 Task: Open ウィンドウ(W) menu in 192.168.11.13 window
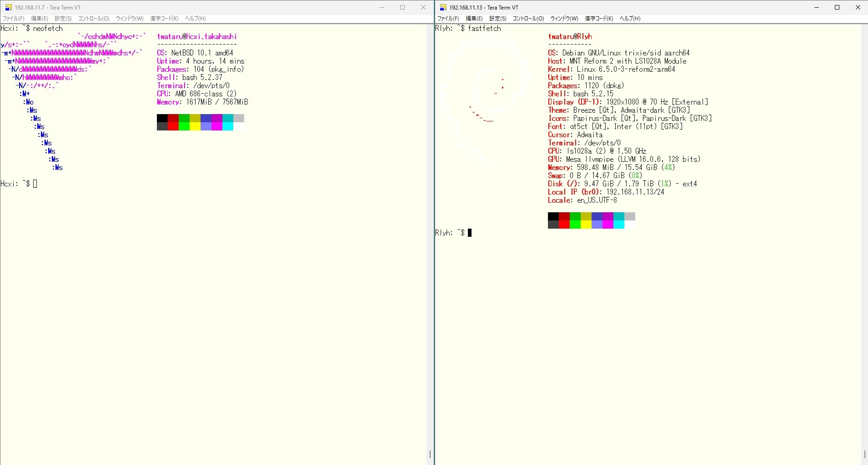(x=564, y=19)
